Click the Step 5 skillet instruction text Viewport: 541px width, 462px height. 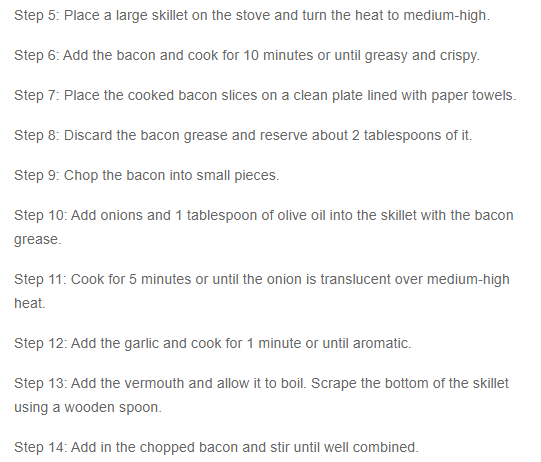tap(252, 16)
